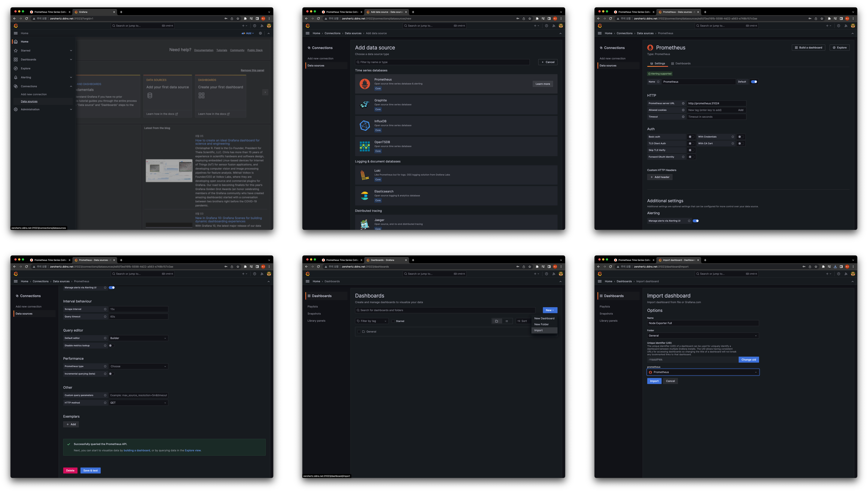Viewport: 868px width, 492px height.
Task: Check the General folder checkbox
Action: point(359,332)
